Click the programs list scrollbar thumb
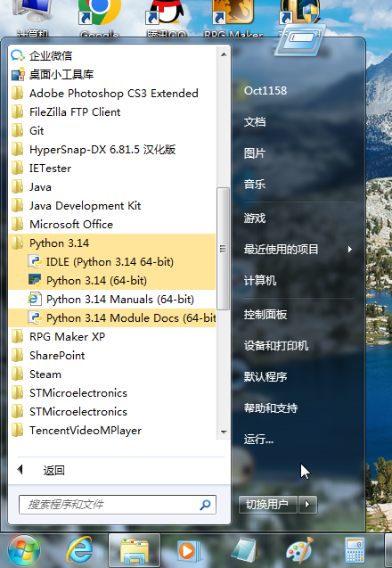This screenshot has height=568, width=392. pos(224,249)
